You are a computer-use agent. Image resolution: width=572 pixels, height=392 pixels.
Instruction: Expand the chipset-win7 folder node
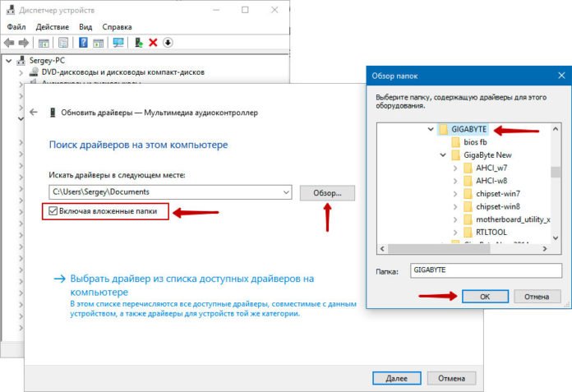click(x=455, y=194)
